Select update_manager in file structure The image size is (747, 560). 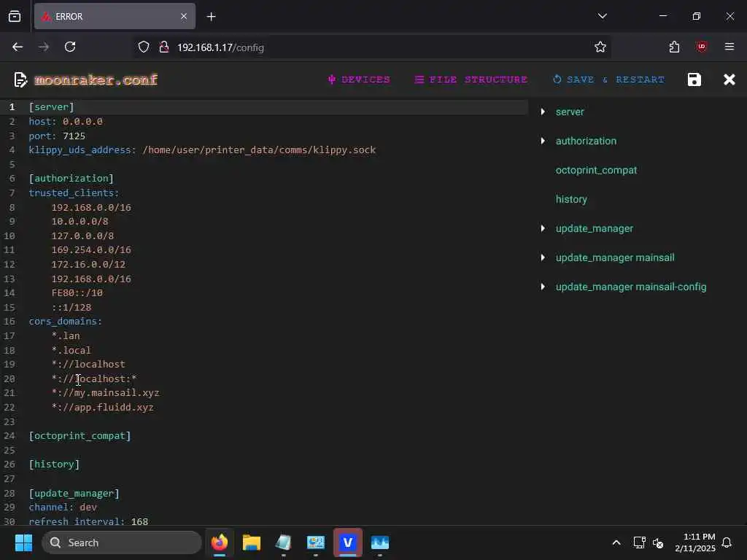(x=594, y=228)
